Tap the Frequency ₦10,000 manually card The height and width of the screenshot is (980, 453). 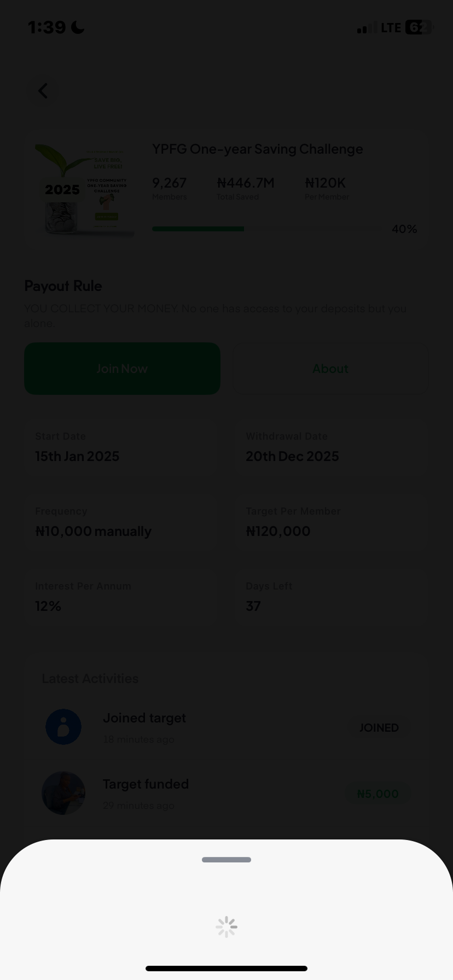pos(120,522)
